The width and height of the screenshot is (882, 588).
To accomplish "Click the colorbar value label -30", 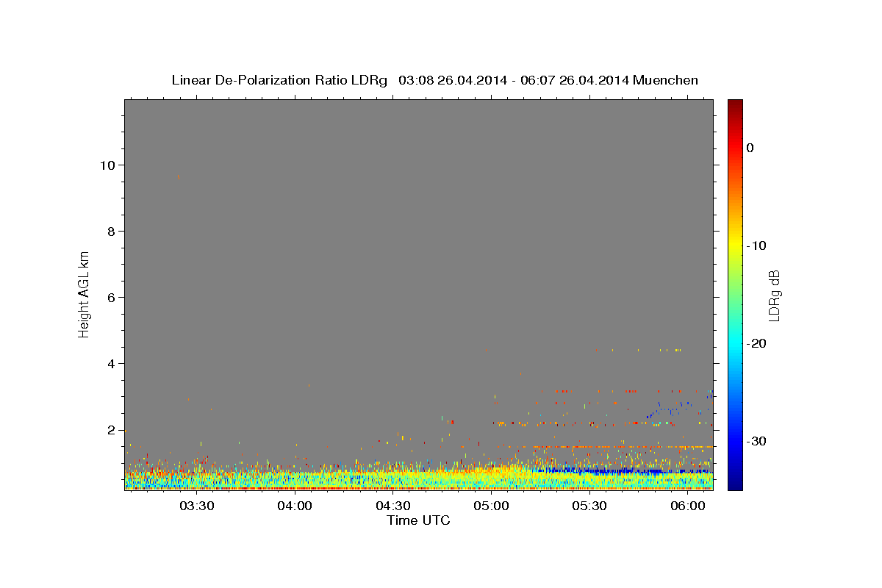I will [757, 441].
